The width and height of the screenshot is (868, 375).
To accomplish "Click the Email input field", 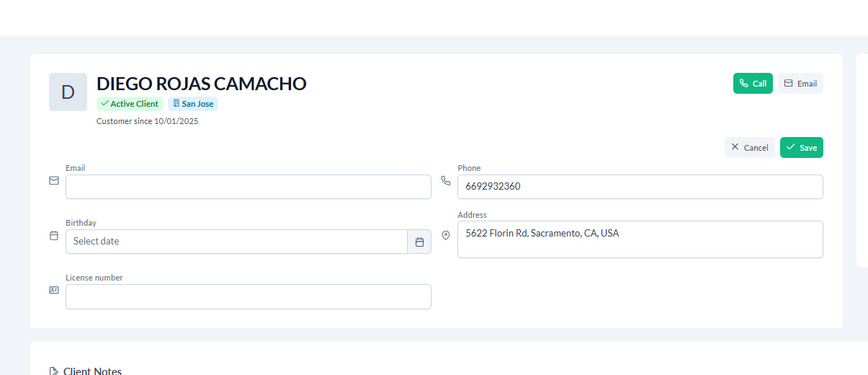I will tap(248, 187).
